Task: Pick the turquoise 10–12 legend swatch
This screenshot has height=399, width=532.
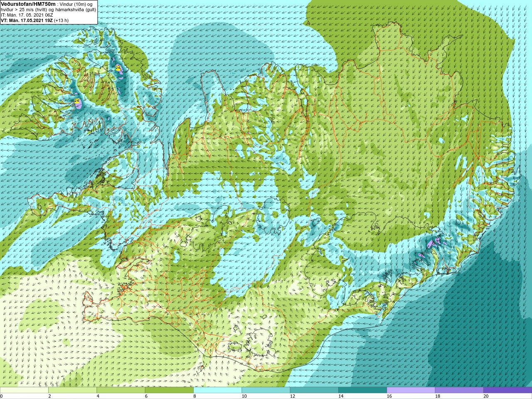Action: coord(266,390)
